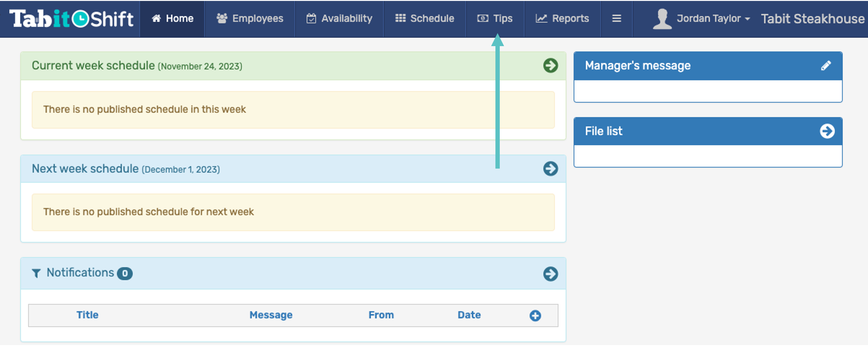Open File list arrow icon

click(827, 131)
